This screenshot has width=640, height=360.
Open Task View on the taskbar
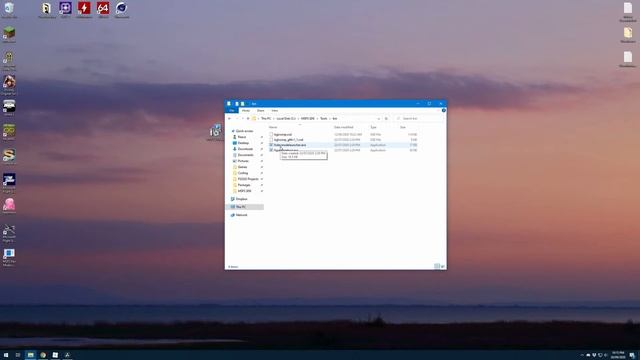click(18, 355)
